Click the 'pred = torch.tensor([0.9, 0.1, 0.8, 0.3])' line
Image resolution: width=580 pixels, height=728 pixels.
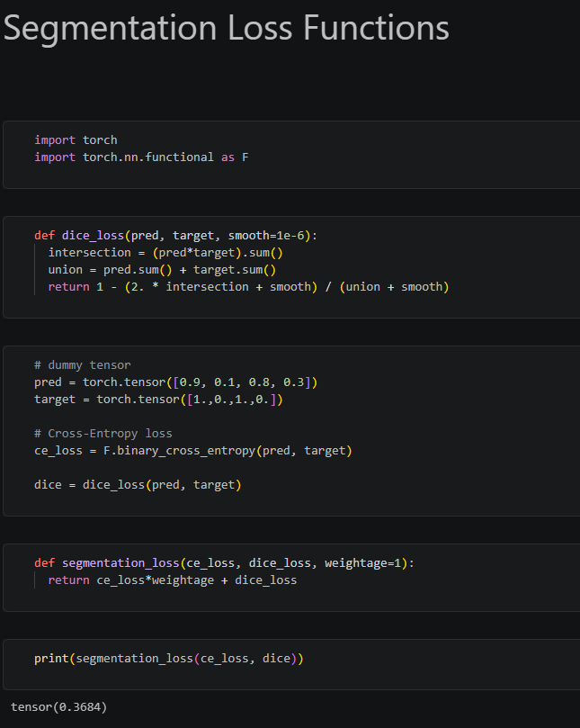click(x=176, y=382)
